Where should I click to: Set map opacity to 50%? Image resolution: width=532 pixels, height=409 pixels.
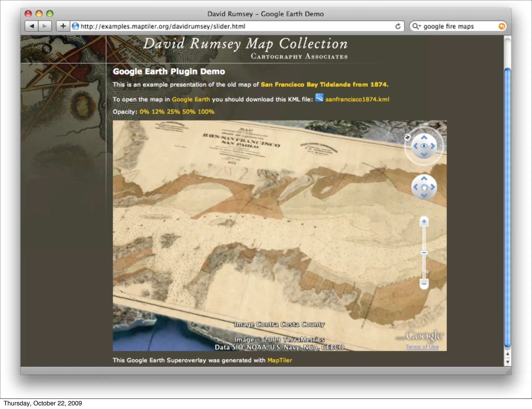click(x=189, y=112)
